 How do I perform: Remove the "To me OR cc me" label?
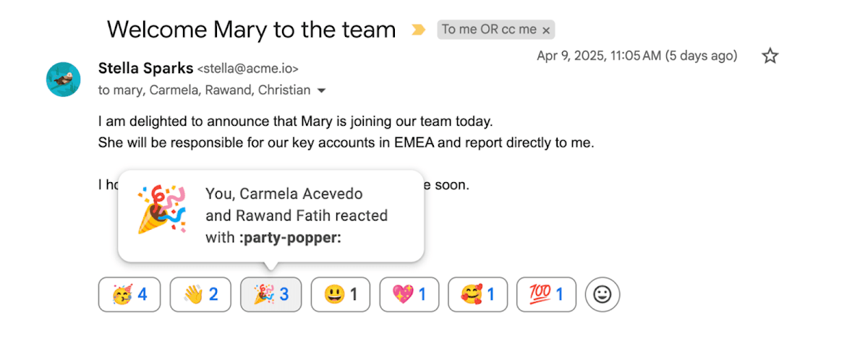546,30
